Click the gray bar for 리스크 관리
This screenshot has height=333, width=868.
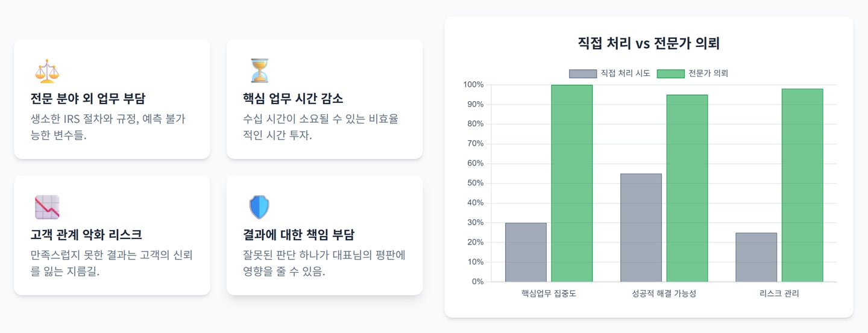[756, 257]
